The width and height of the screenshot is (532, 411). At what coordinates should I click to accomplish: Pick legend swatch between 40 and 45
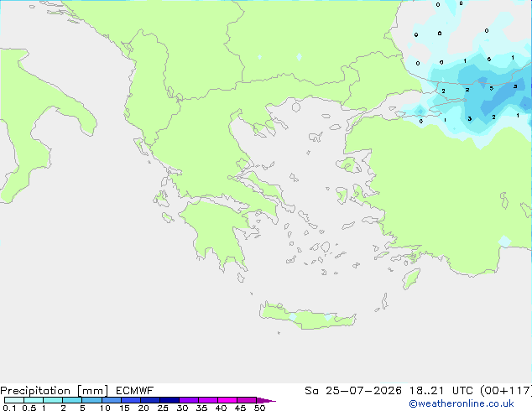pyautogui.click(x=227, y=400)
